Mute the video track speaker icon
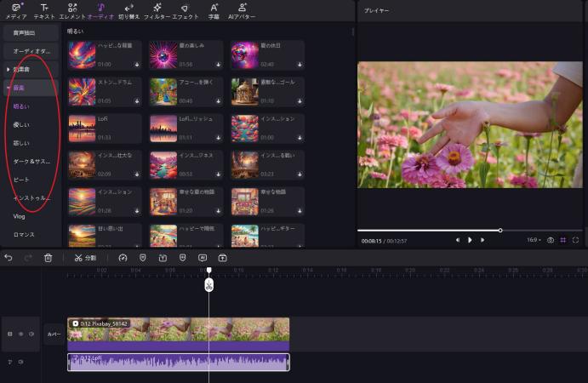Viewport: 588px width, 383px height. 31,334
